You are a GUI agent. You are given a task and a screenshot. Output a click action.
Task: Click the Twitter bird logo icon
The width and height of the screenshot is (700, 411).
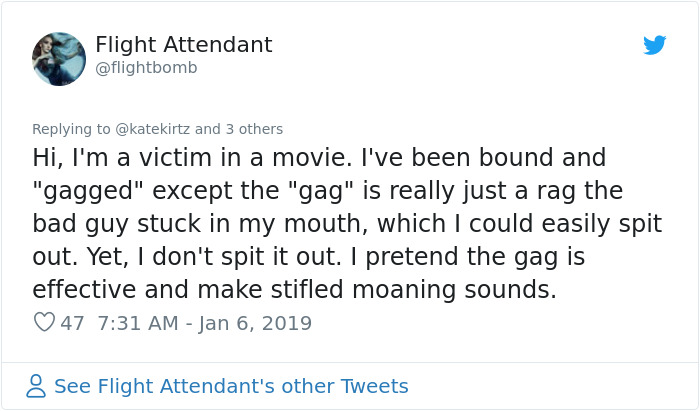pyautogui.click(x=654, y=45)
